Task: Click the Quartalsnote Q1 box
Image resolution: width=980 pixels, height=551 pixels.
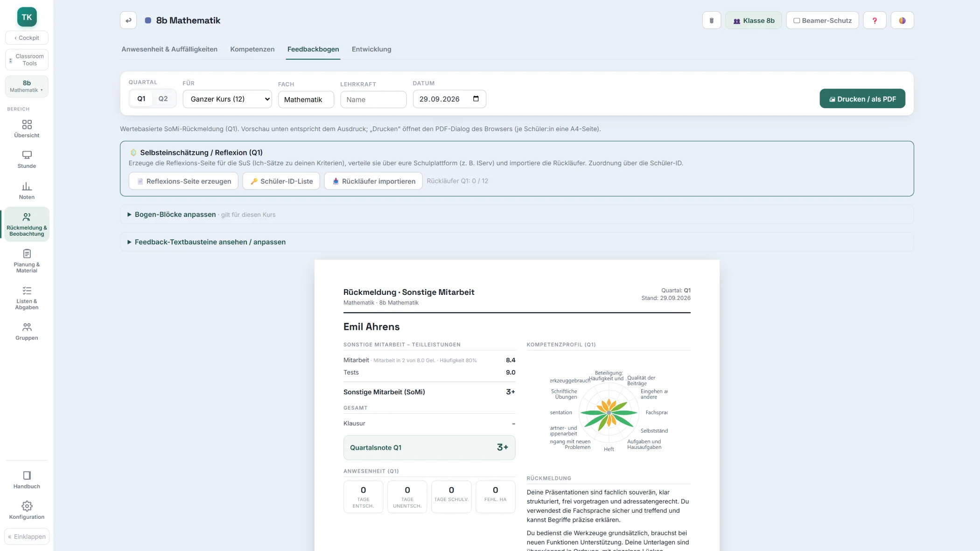Action: pyautogui.click(x=429, y=447)
